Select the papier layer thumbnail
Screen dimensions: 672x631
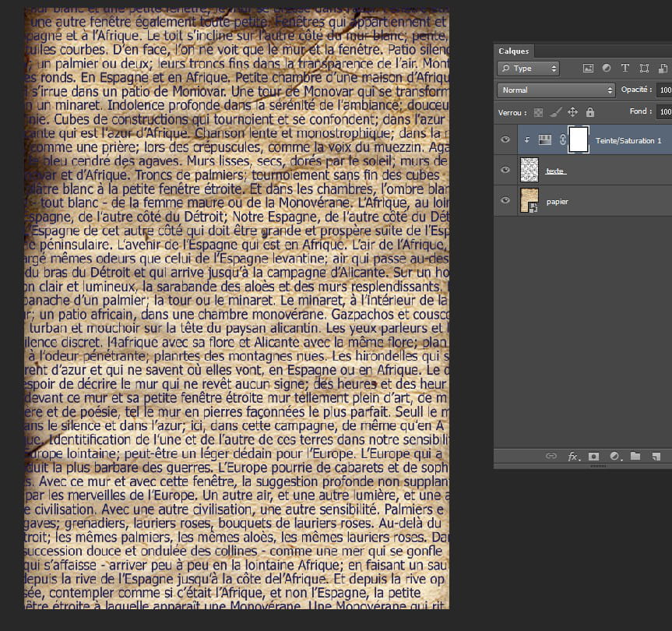[x=530, y=201]
